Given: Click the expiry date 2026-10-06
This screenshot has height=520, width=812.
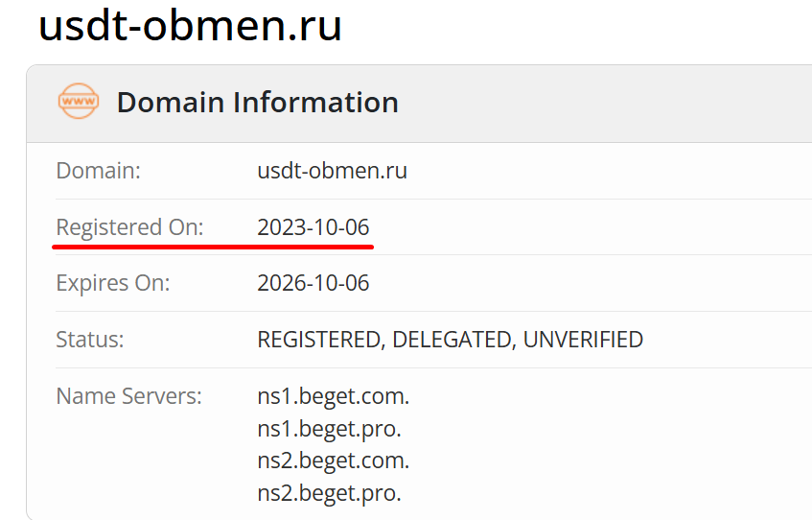Looking at the screenshot, I should [313, 283].
